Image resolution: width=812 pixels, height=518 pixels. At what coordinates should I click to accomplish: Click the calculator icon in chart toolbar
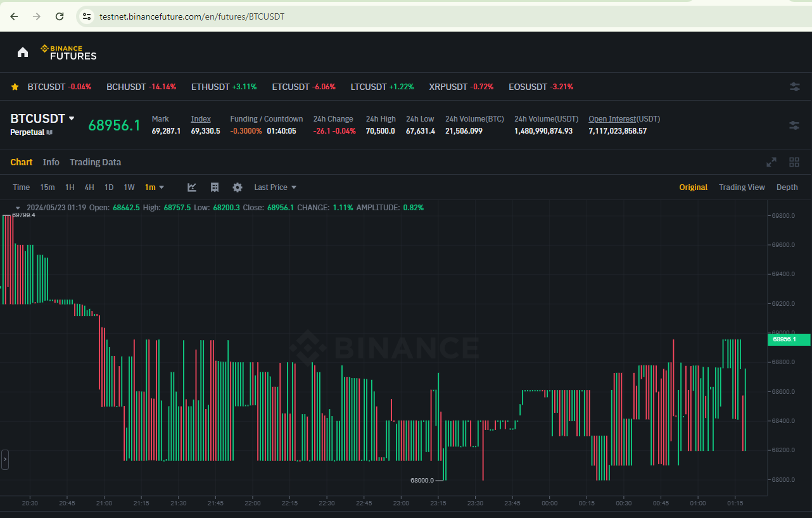coord(215,187)
